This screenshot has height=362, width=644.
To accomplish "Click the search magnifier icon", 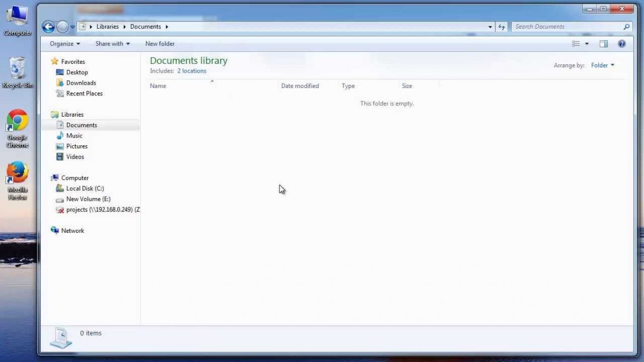I will coord(626,26).
